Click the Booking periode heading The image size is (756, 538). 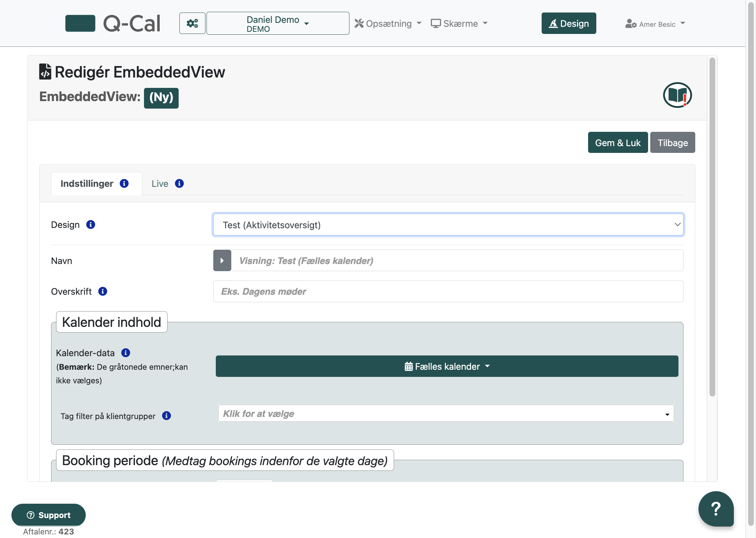click(x=225, y=460)
